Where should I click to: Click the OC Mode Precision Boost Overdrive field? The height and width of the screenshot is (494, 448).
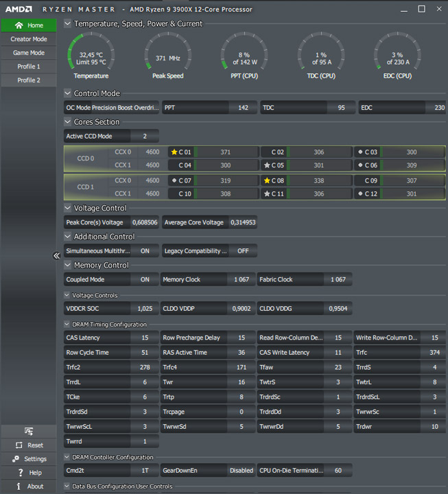tap(111, 108)
